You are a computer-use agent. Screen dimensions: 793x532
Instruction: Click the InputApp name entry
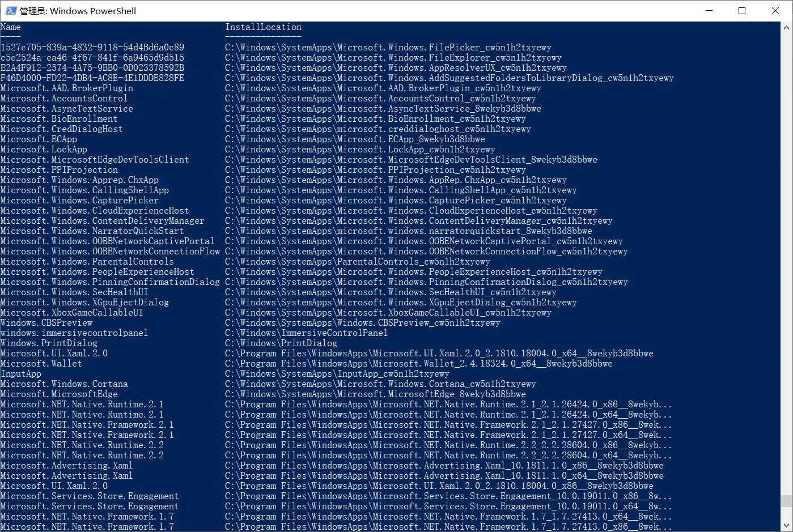pyautogui.click(x=21, y=374)
